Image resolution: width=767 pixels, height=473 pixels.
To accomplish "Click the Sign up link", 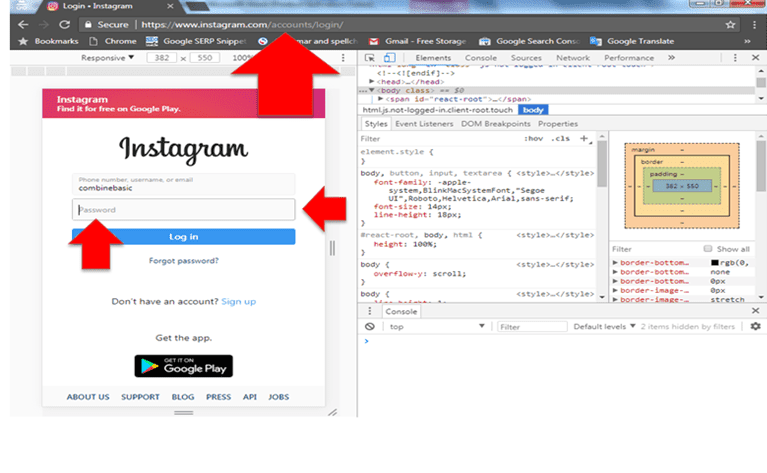I will click(x=239, y=301).
